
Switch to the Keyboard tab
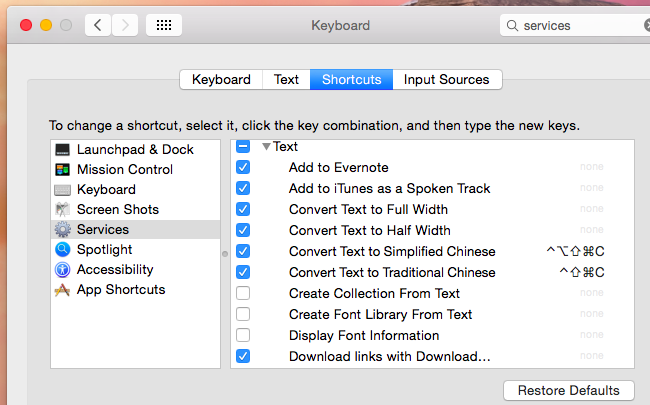(x=221, y=79)
